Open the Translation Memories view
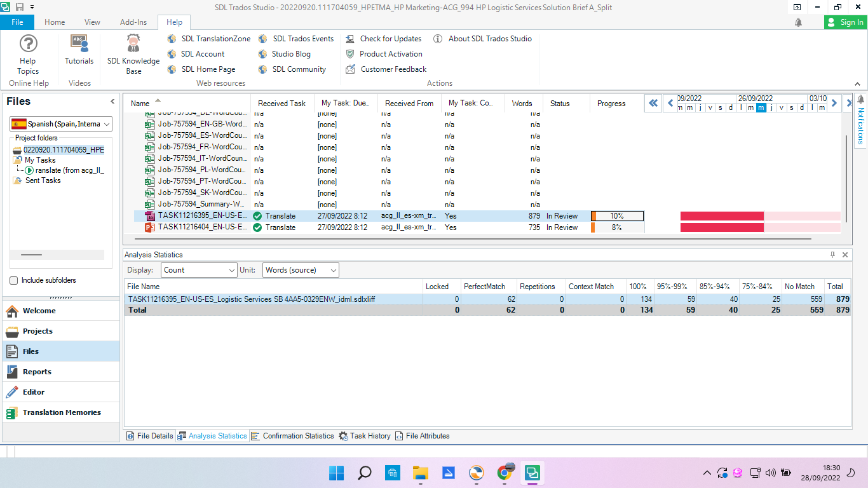The width and height of the screenshot is (868, 488). coord(61,412)
